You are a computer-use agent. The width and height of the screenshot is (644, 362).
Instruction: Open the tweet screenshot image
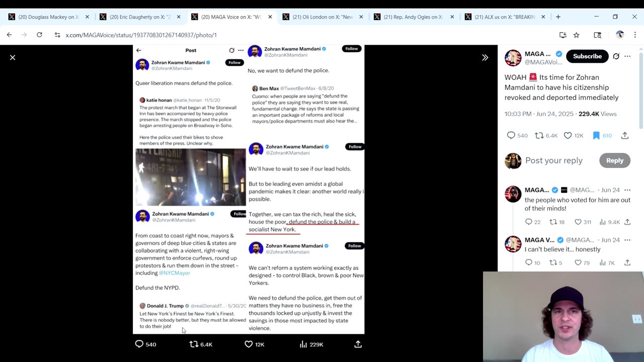click(249, 189)
